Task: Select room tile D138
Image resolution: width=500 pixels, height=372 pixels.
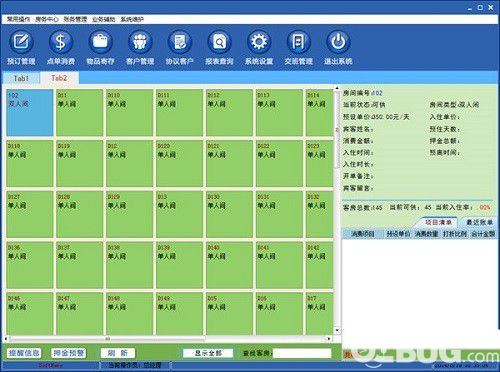Action: (129, 265)
